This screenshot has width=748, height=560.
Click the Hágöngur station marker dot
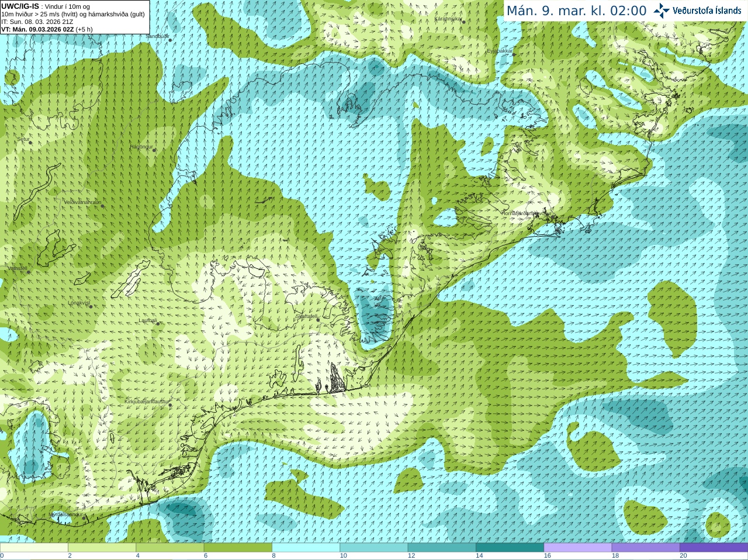click(154, 150)
